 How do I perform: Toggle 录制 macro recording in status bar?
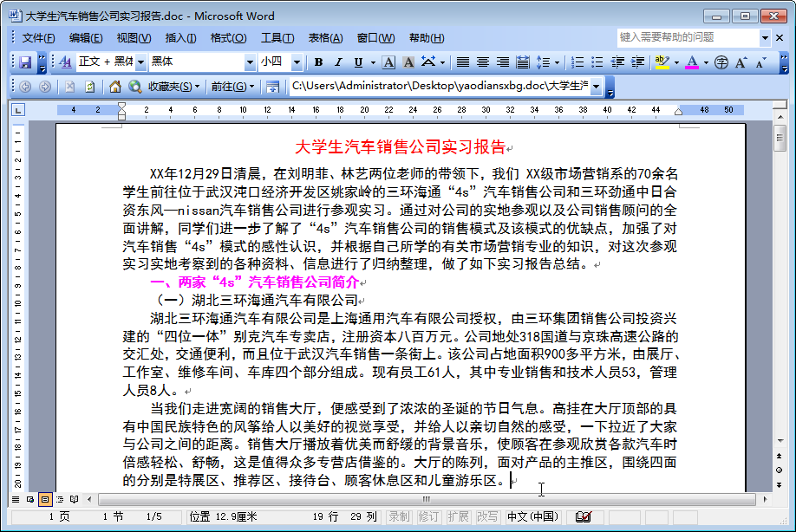tap(399, 516)
